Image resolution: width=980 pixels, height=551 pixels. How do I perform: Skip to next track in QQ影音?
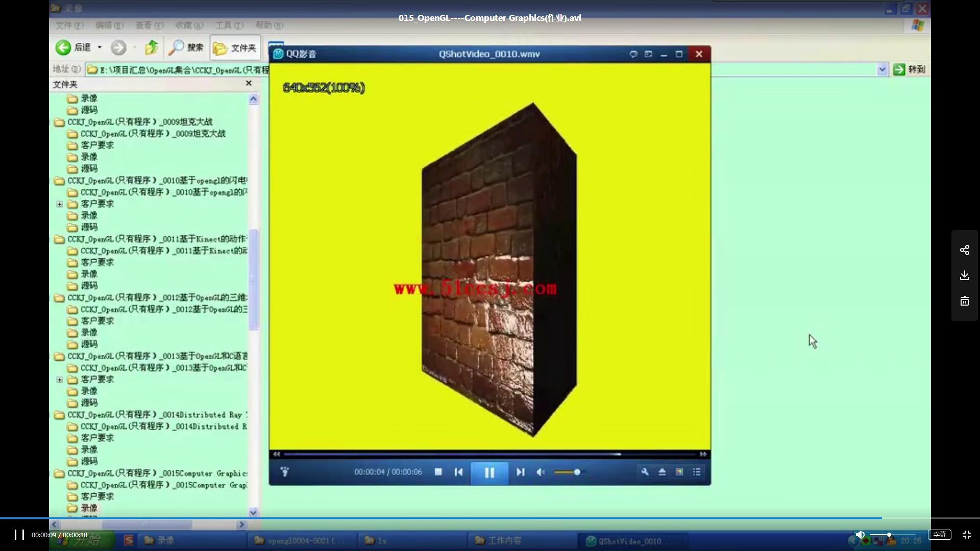(x=520, y=472)
